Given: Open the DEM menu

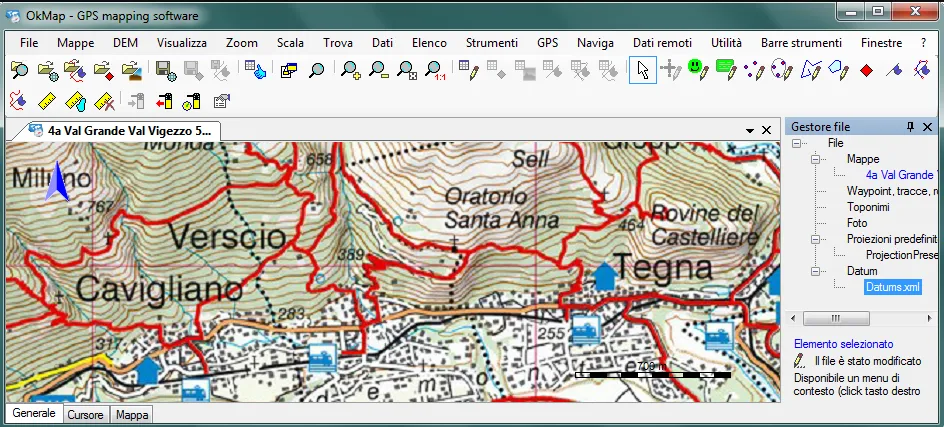Looking at the screenshot, I should 125,43.
